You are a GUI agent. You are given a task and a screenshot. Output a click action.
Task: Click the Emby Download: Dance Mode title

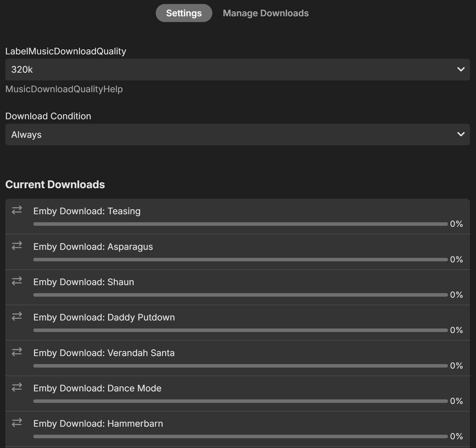[97, 388]
